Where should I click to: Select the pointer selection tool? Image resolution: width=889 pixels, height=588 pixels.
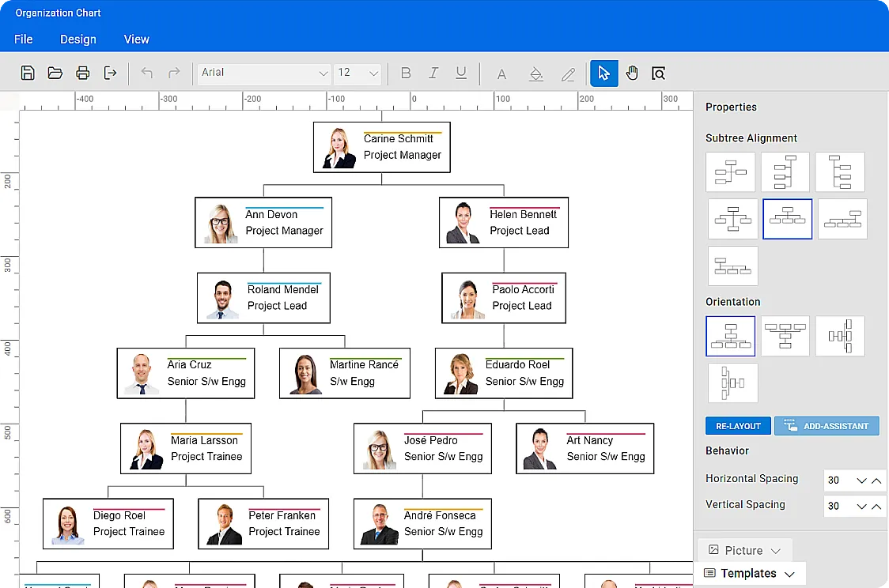tap(603, 73)
